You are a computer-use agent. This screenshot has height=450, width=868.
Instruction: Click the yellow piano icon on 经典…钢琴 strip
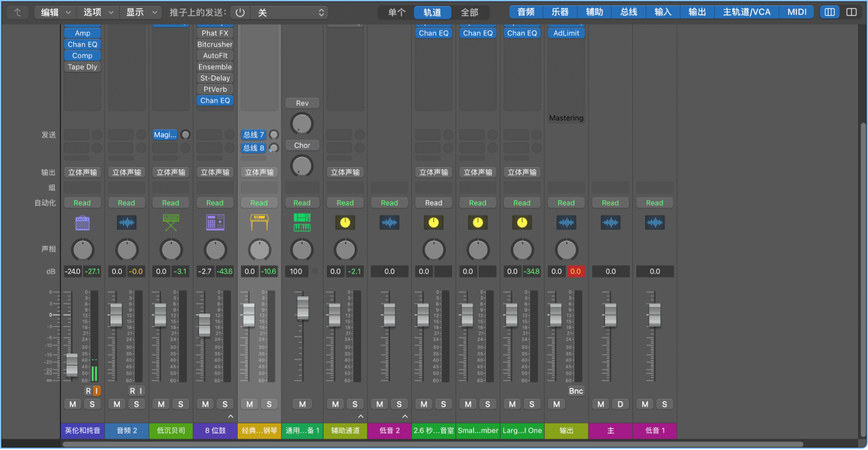259,222
